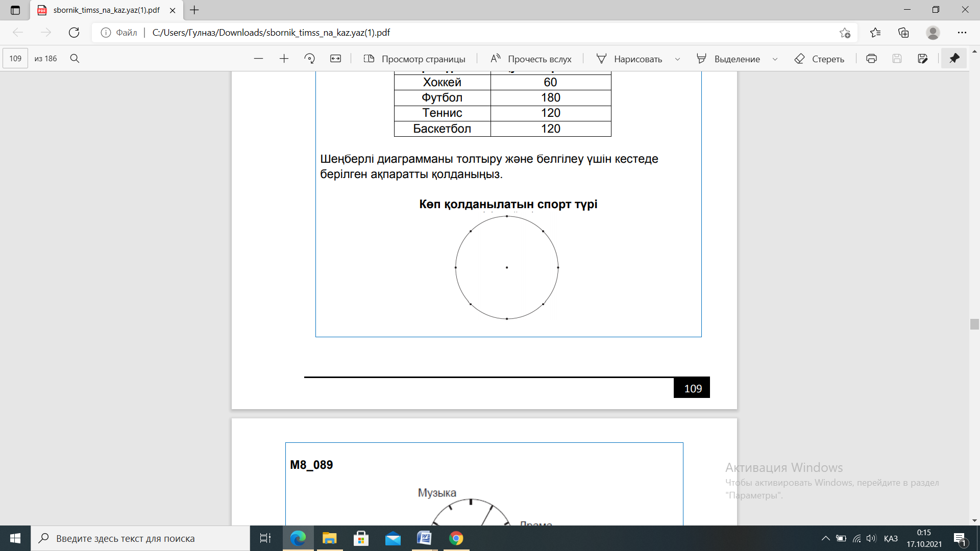Expand the Draw tool options arrow
980x551 pixels.
coord(677,59)
